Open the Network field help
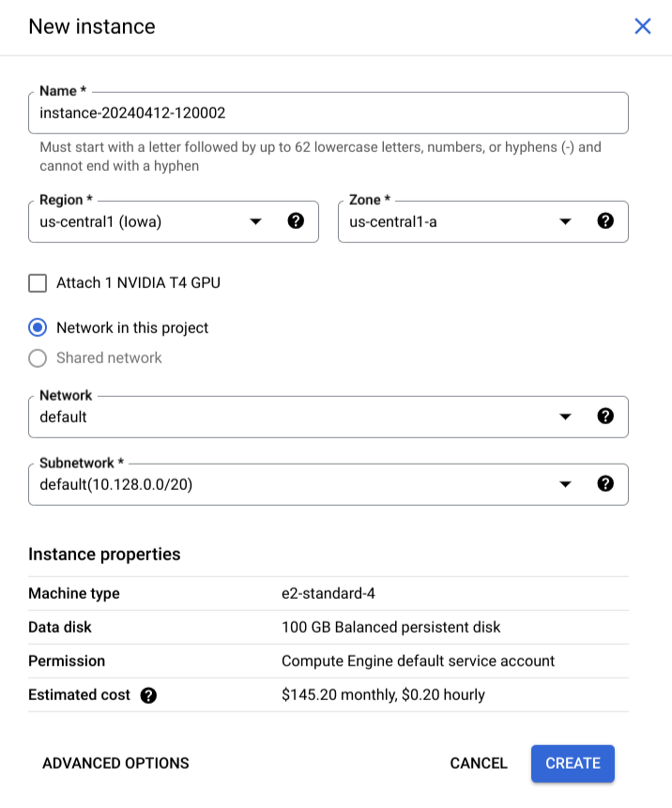672x808 pixels. coord(605,417)
